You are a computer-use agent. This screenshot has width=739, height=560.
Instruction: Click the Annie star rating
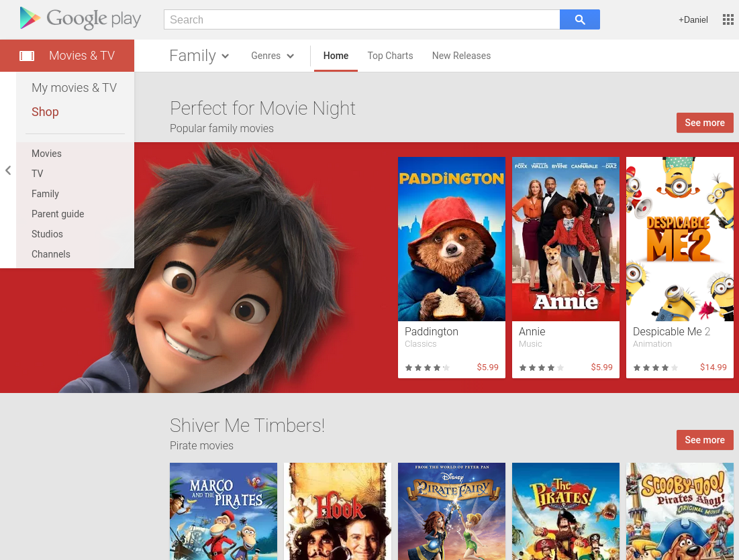click(x=542, y=368)
